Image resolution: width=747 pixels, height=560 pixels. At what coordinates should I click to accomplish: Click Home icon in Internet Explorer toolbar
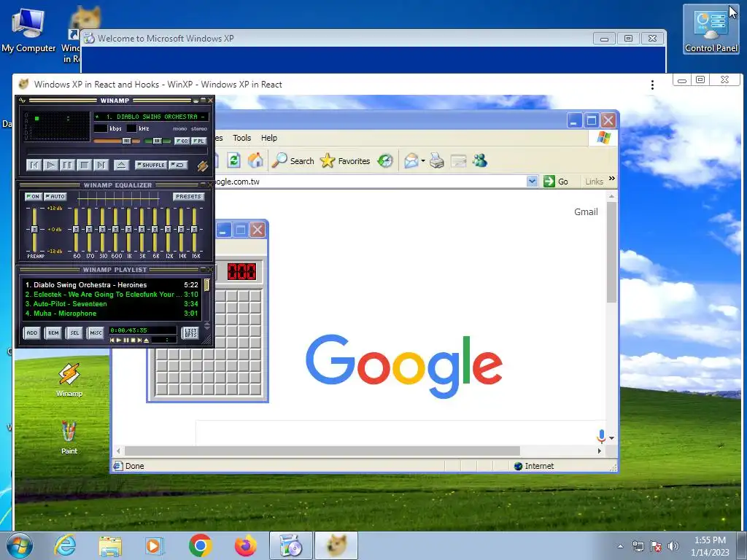click(x=255, y=160)
